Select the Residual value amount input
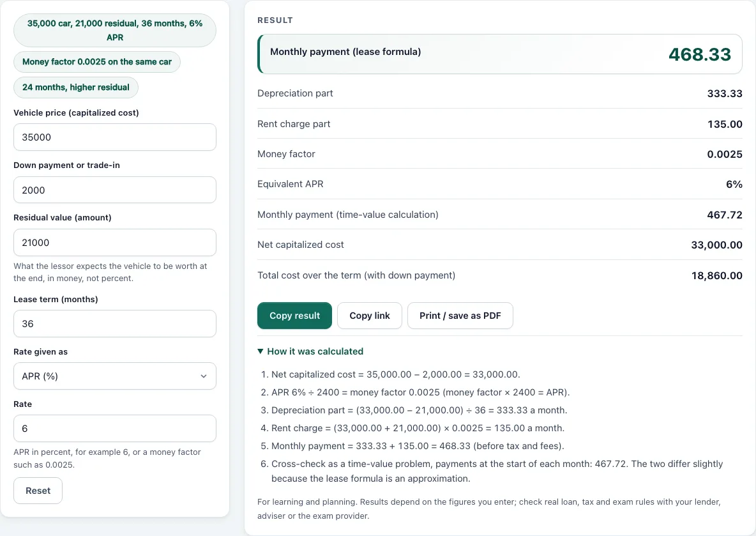The width and height of the screenshot is (756, 536). click(x=115, y=242)
